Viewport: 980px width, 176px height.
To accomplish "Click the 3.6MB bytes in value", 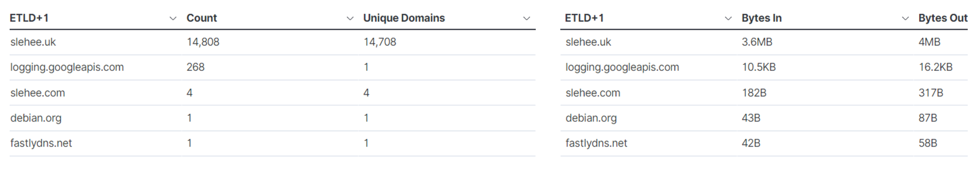I will 757,42.
